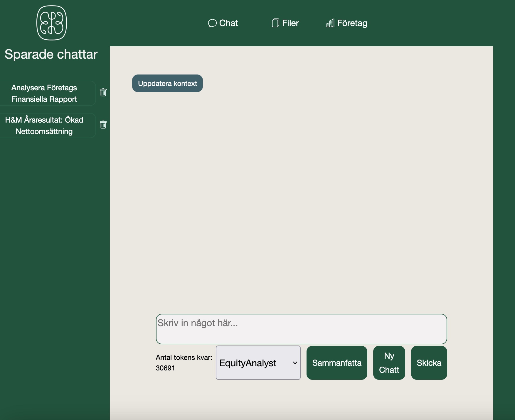Click the Sparade chattar heading

(51, 54)
